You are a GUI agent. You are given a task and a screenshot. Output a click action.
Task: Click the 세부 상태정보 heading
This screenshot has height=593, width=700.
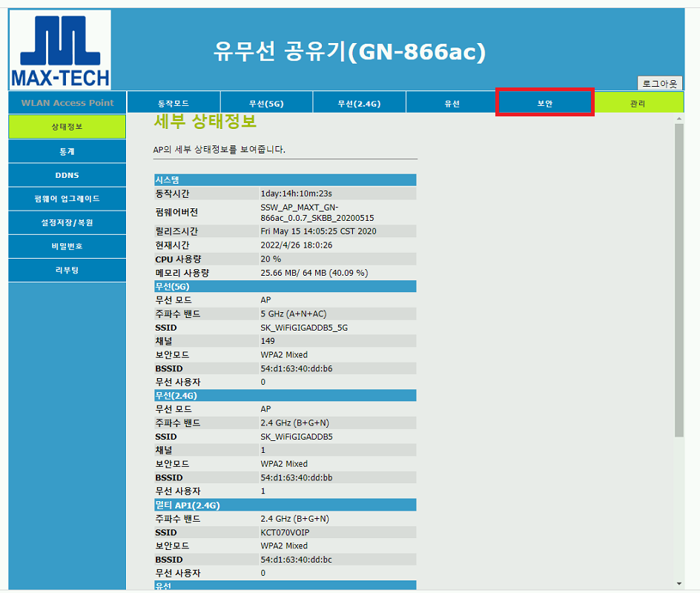pos(205,122)
